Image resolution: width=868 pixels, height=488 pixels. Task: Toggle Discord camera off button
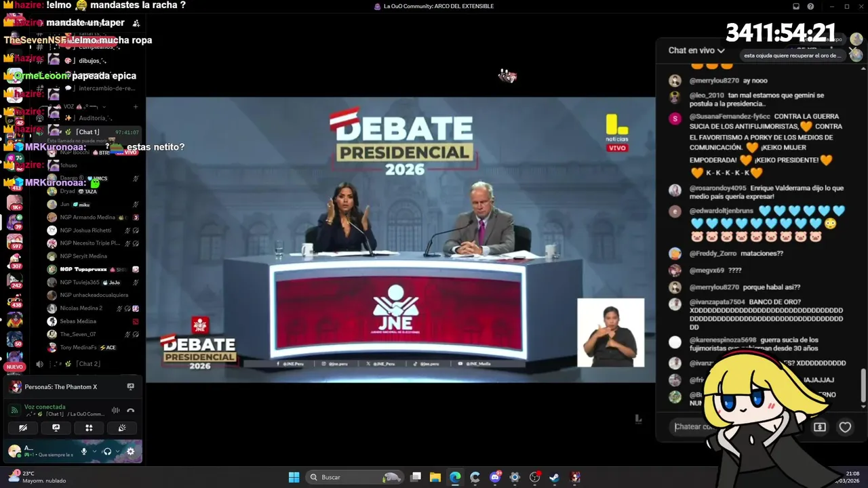(23, 428)
